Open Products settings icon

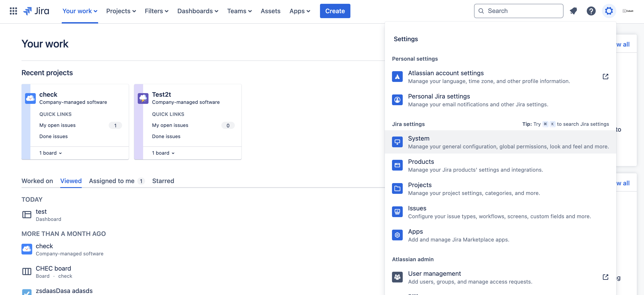397,165
